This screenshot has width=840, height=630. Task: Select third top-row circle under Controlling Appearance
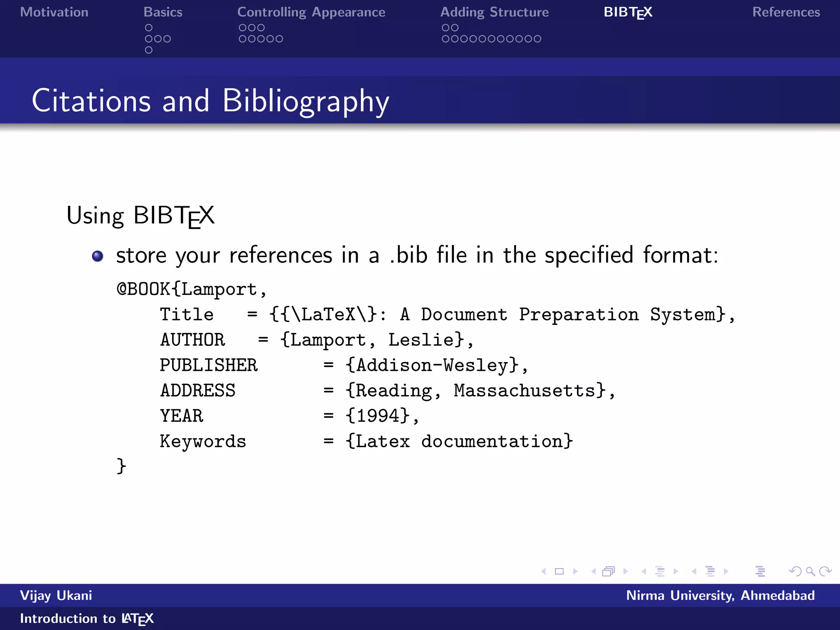(x=261, y=27)
